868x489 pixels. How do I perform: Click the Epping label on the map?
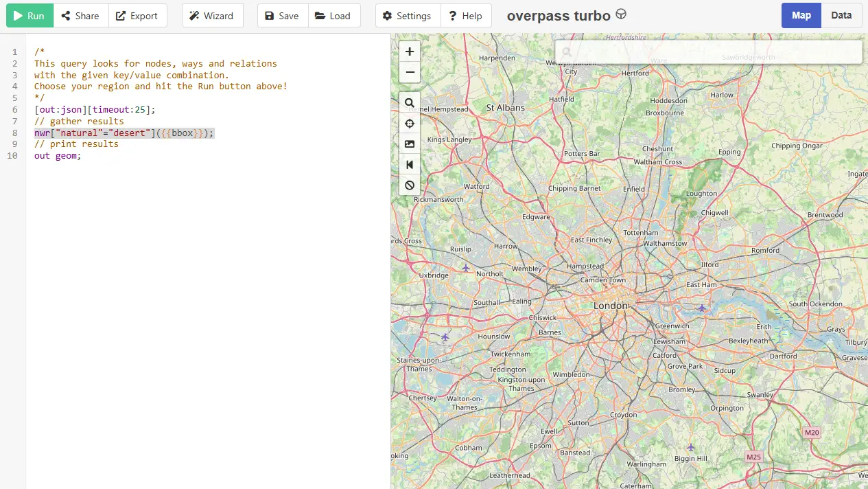click(x=729, y=152)
